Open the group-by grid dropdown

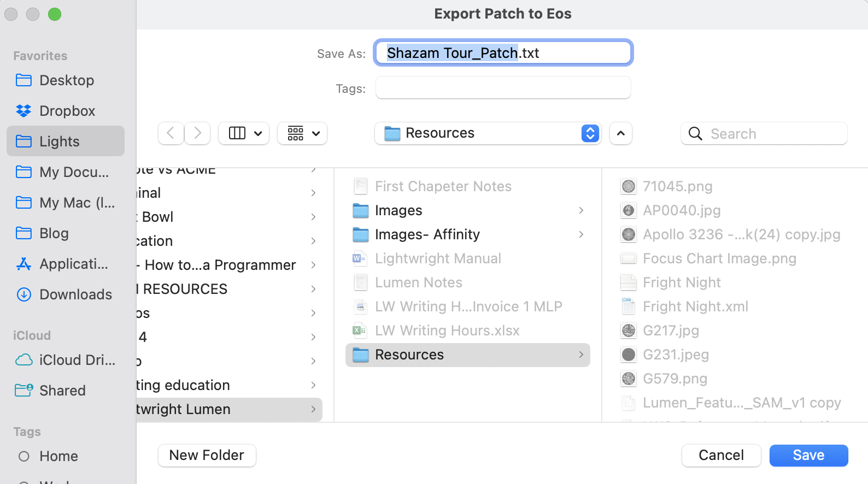302,133
